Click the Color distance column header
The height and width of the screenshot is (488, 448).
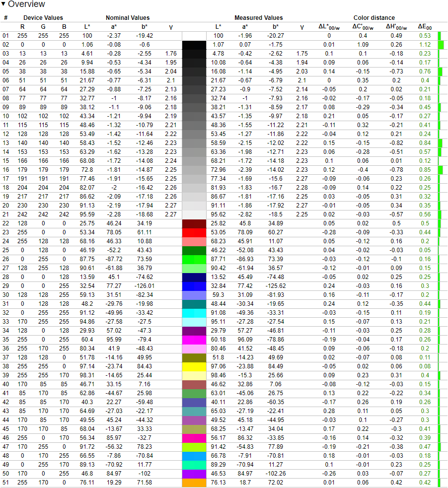point(374,18)
